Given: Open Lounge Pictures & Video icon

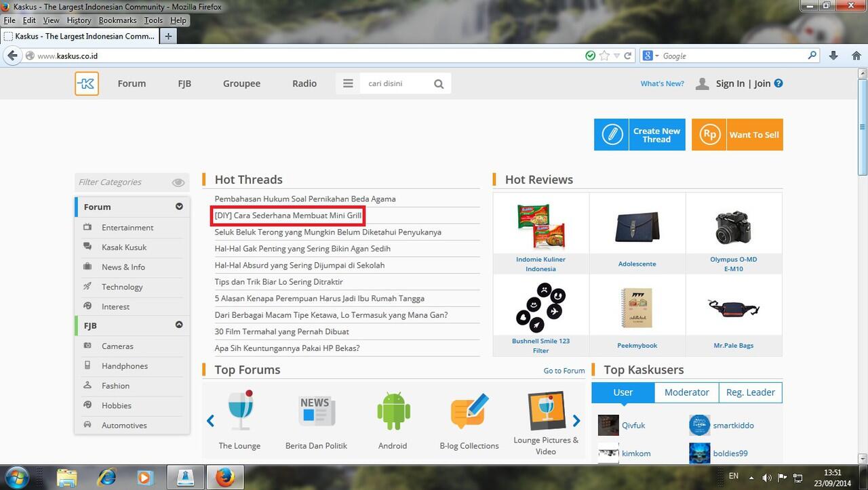Looking at the screenshot, I should pyautogui.click(x=546, y=411).
